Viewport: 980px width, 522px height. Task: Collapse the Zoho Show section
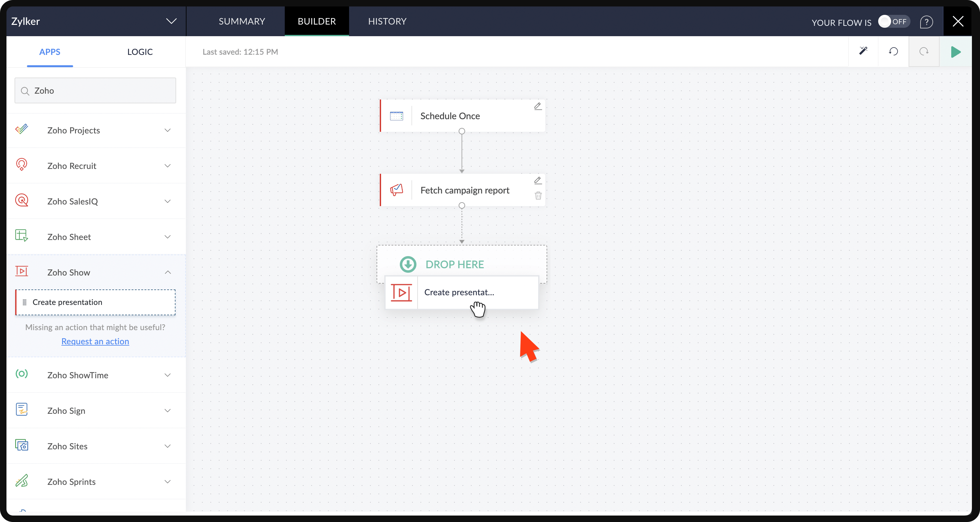[x=167, y=272]
